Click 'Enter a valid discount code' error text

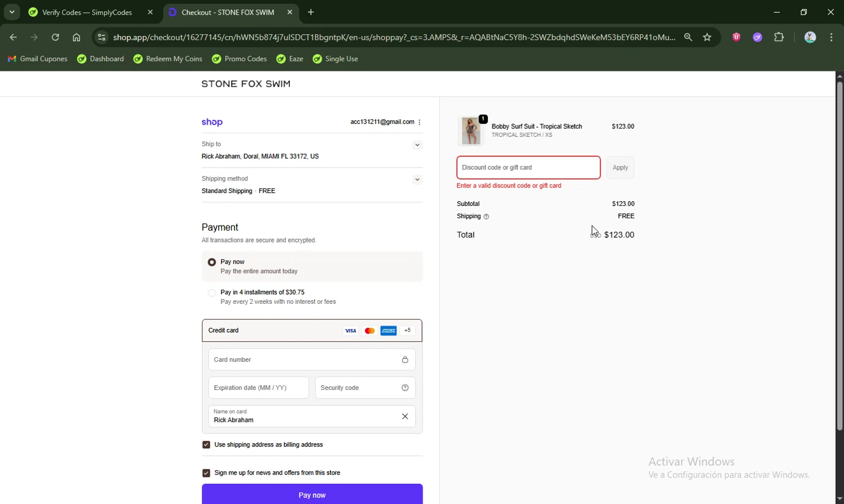509,186
